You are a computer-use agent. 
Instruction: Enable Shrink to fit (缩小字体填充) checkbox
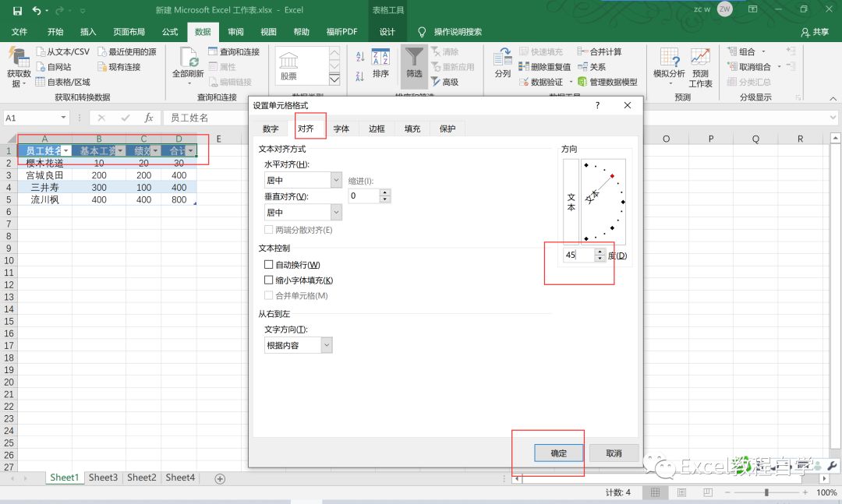[268, 280]
